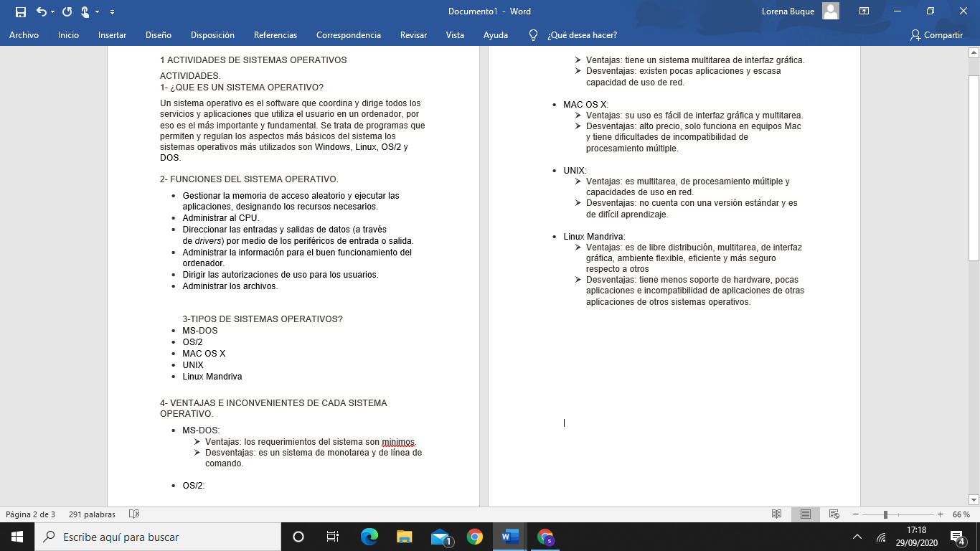Click the zoom in plus button
Image resolution: width=980 pixels, height=551 pixels.
[x=940, y=514]
